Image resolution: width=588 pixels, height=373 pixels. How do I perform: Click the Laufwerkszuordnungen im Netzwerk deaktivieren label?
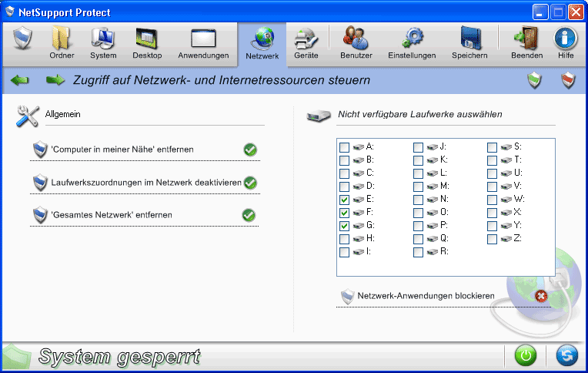click(146, 183)
